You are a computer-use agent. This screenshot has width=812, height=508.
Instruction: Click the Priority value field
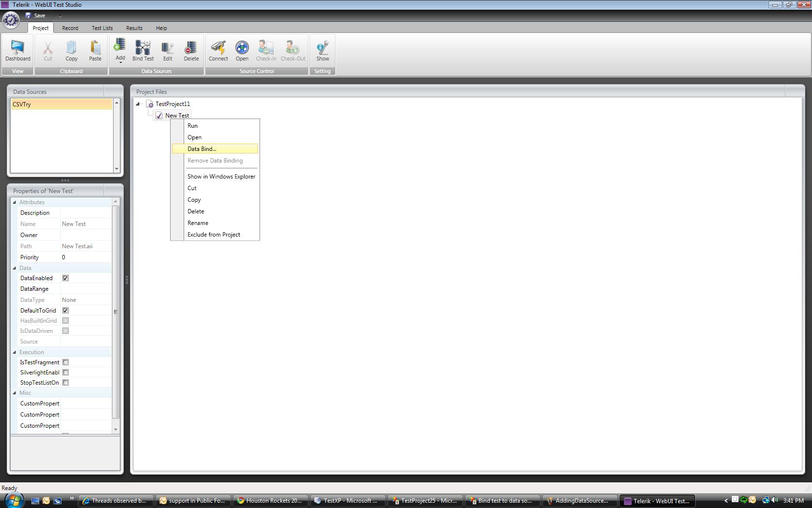tap(86, 257)
